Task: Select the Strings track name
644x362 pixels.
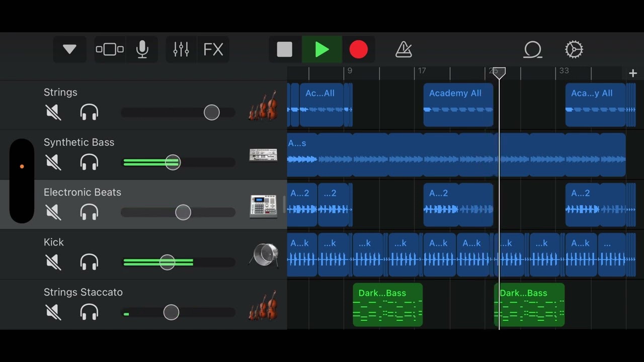Action: (x=60, y=92)
